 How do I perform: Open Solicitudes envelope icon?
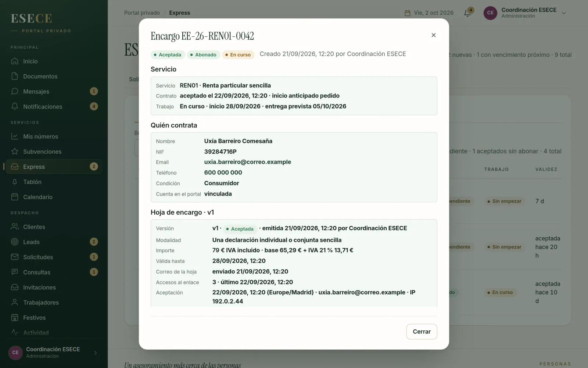coord(15,257)
